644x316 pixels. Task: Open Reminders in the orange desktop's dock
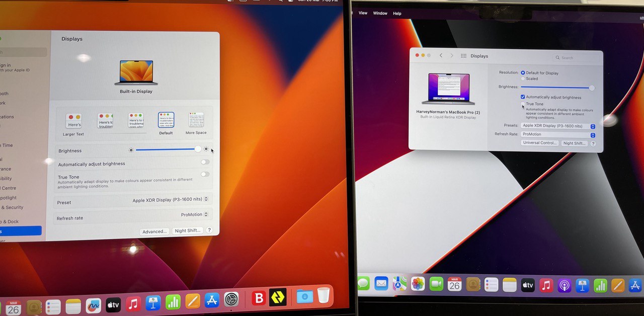[53, 306]
